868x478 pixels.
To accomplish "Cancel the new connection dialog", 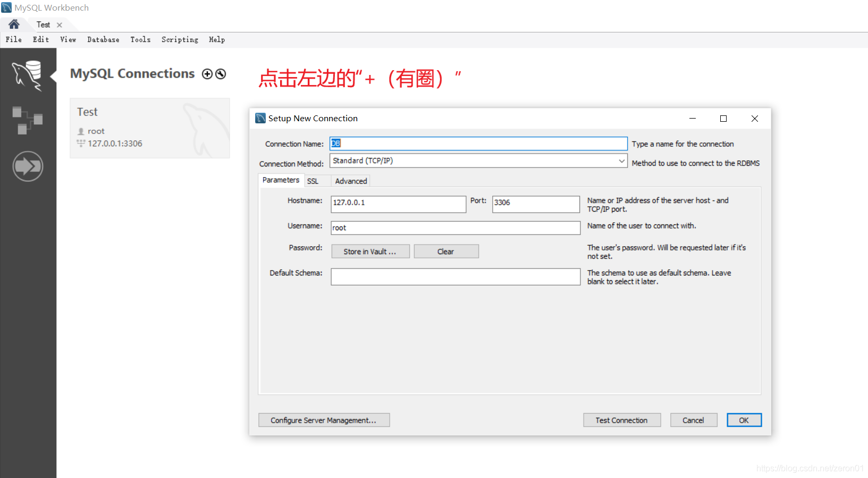I will (694, 420).
